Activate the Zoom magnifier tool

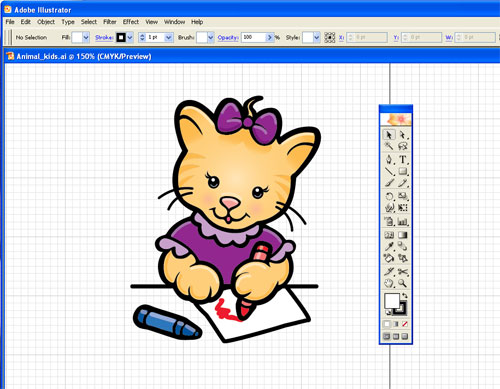[x=403, y=283]
